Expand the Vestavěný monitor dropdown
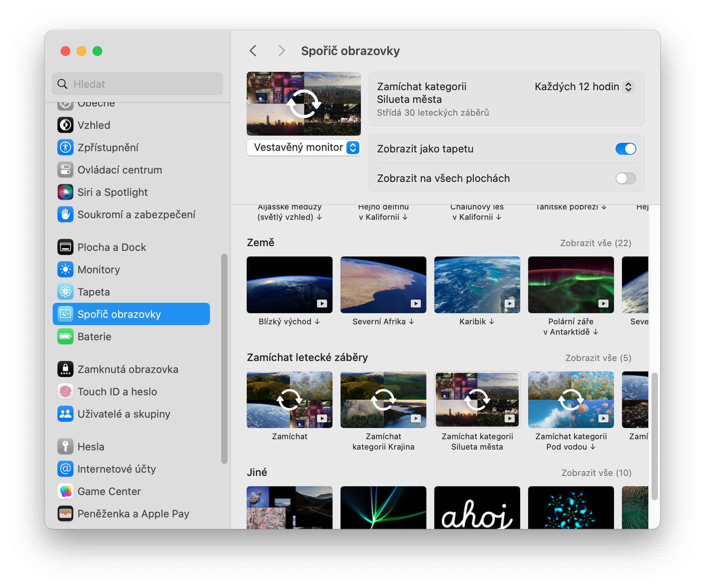Viewport: 705px width, 588px height. coord(304,148)
